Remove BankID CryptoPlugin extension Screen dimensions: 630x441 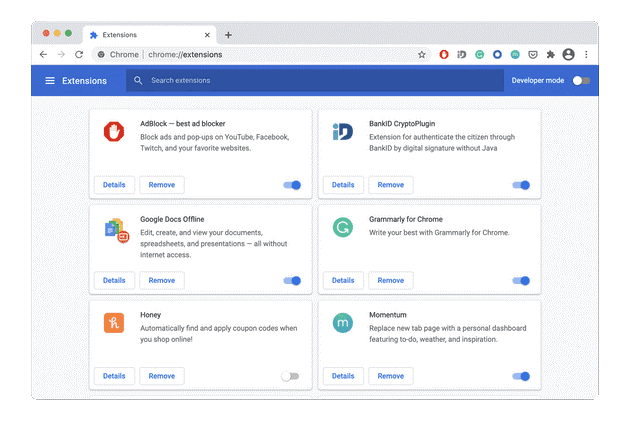pyautogui.click(x=391, y=185)
